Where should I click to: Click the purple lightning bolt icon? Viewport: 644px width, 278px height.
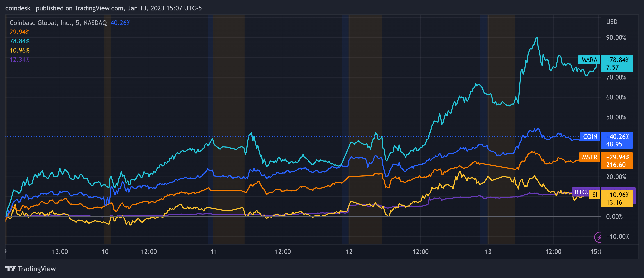pyautogui.click(x=598, y=237)
